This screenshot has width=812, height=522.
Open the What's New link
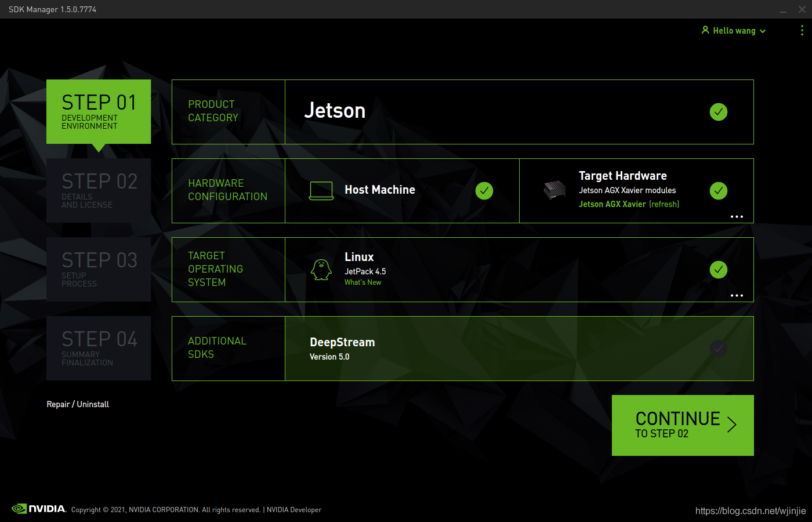pyautogui.click(x=363, y=282)
